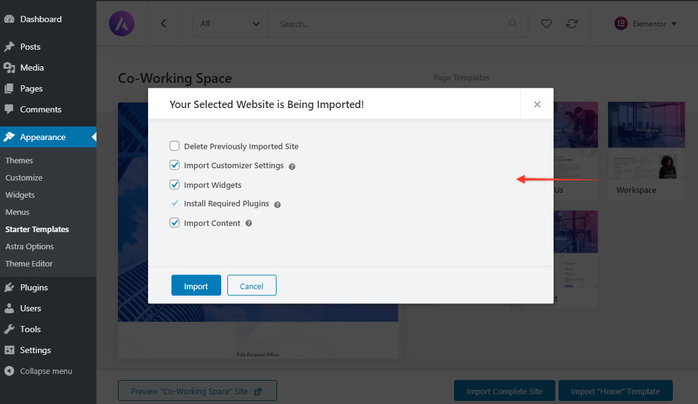Click the Co-Working Space title text

click(174, 78)
